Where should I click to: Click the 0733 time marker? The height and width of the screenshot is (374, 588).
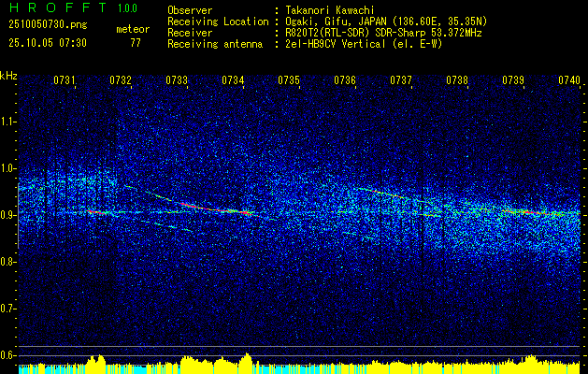coord(177,80)
